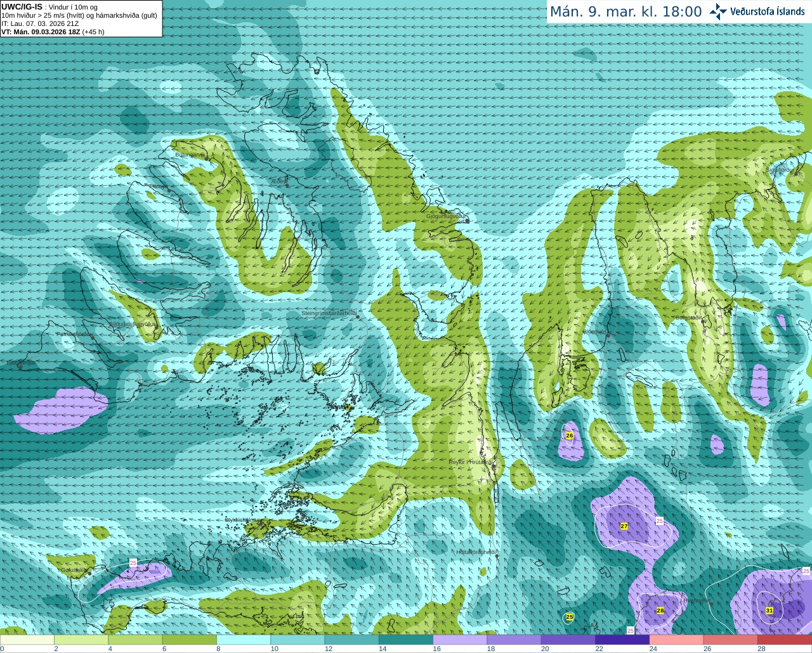This screenshot has width=812, height=653.
Task: Click the 14–16 m/s dark teal legend swatch
Action: 406,640
